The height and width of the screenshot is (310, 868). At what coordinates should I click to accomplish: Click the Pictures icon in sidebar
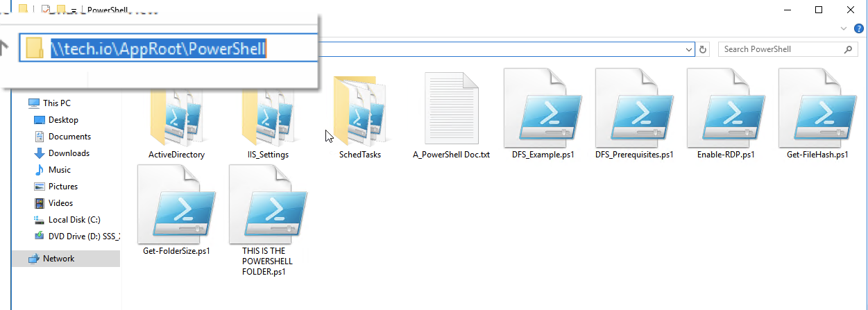[40, 187]
